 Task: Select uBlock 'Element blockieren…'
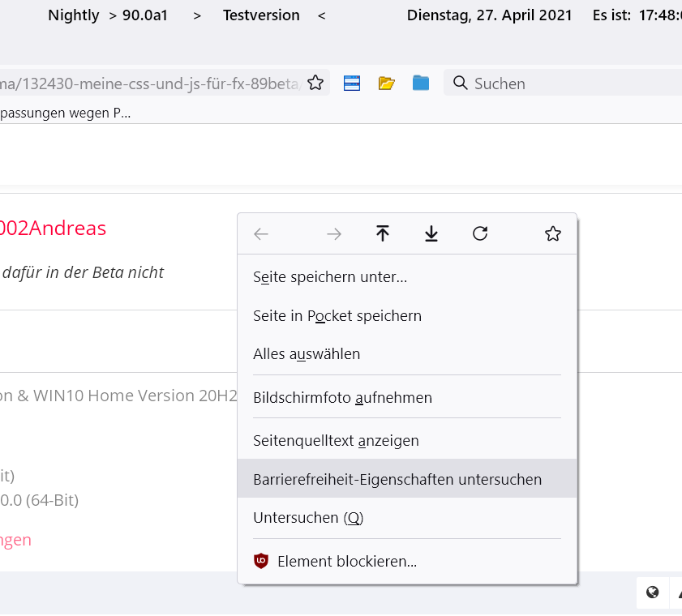pos(346,561)
